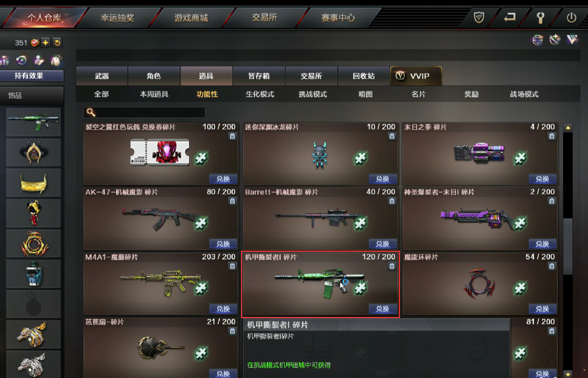Open the wrench settings icon

coord(540,17)
